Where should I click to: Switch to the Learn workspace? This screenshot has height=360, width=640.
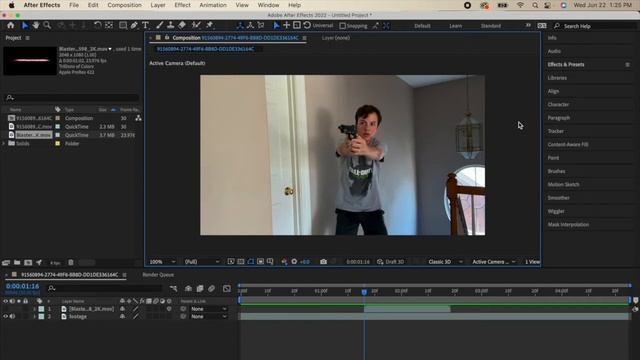[456, 26]
